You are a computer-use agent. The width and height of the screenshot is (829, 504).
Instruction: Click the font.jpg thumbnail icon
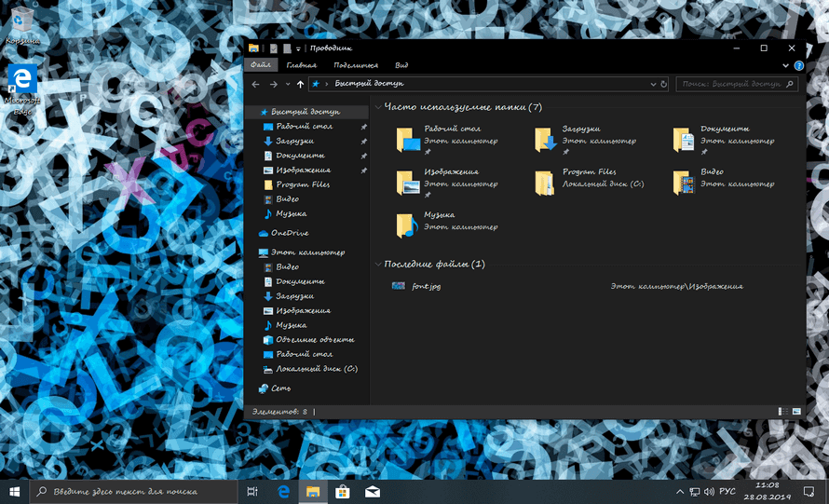pos(399,286)
